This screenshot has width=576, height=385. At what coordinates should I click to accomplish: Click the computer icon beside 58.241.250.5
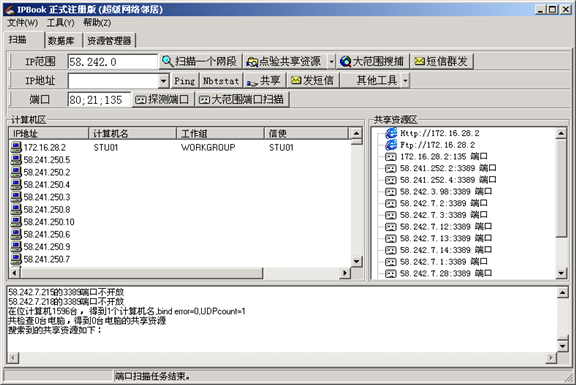[16, 160]
